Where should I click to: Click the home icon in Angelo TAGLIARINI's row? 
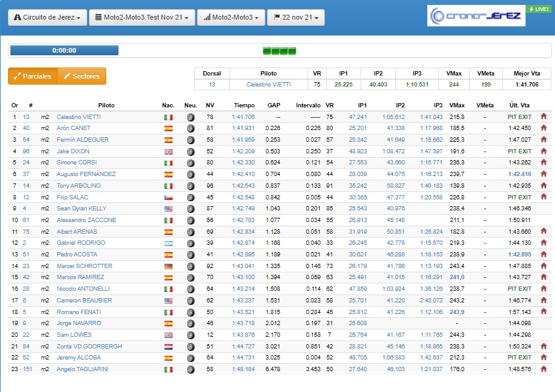543,369
